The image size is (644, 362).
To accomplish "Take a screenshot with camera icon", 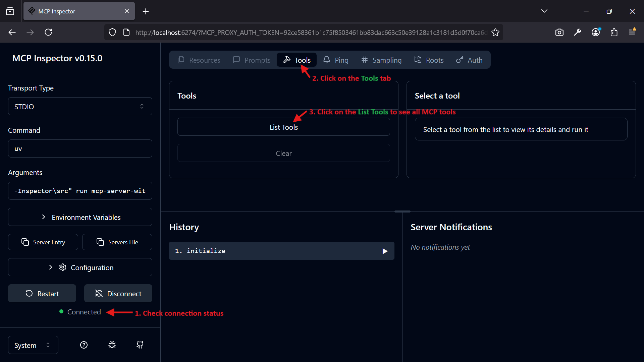I will coord(559,32).
